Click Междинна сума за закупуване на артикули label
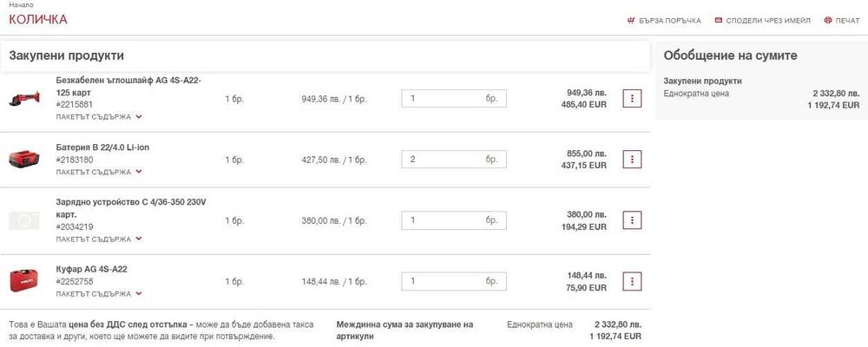Viewport: 868px width, 347px height. [x=404, y=331]
